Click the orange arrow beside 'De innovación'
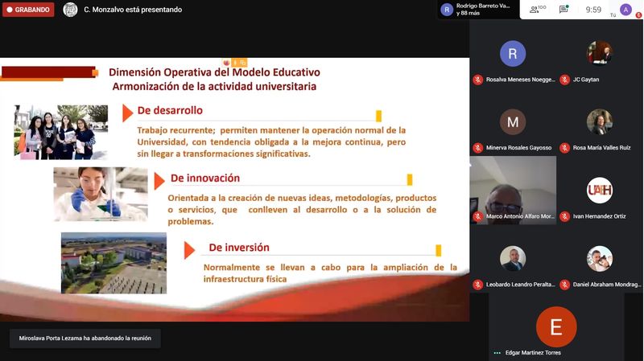 pyautogui.click(x=159, y=181)
